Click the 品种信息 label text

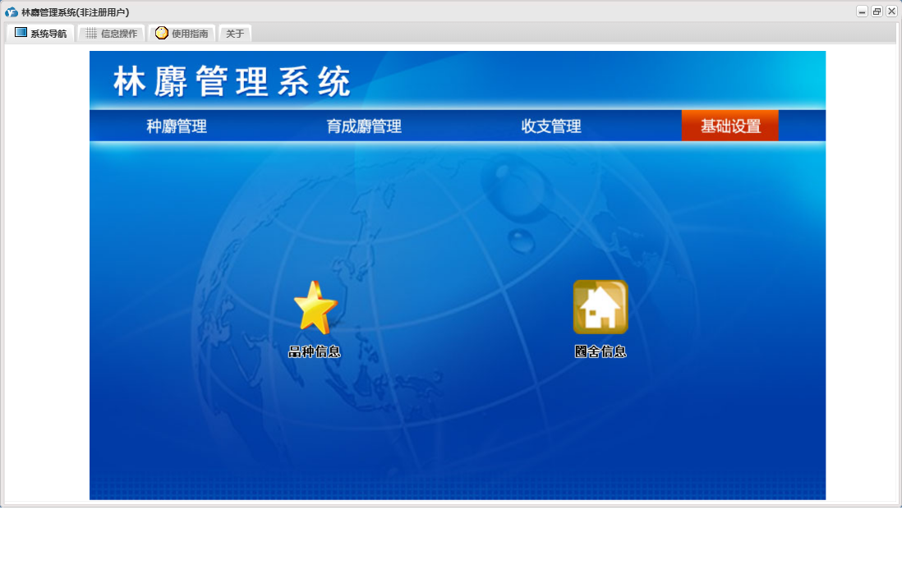(315, 351)
